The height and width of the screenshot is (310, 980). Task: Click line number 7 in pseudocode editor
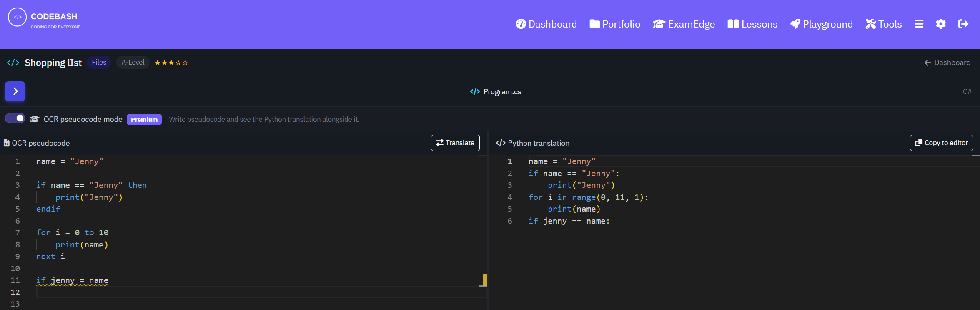(x=18, y=232)
